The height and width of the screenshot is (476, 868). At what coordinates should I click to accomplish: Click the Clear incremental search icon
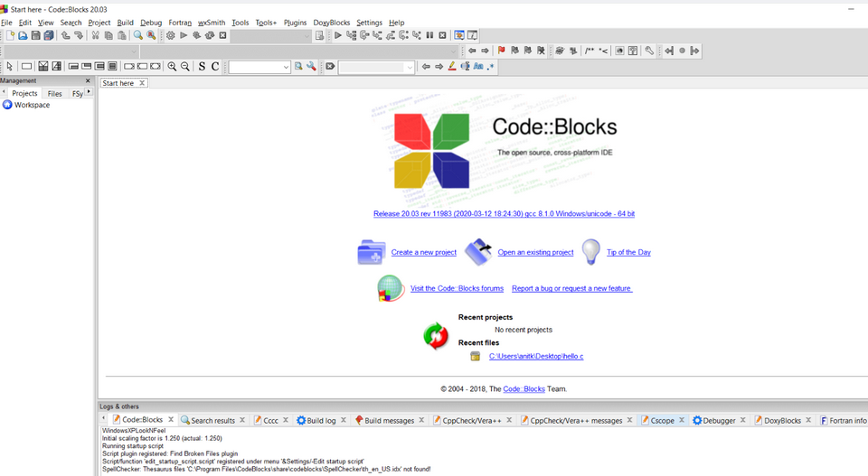[x=330, y=66]
